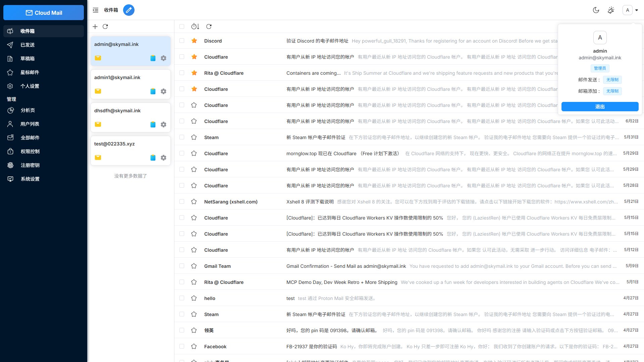
Task: Refresh the inbox email list
Action: 209,26
